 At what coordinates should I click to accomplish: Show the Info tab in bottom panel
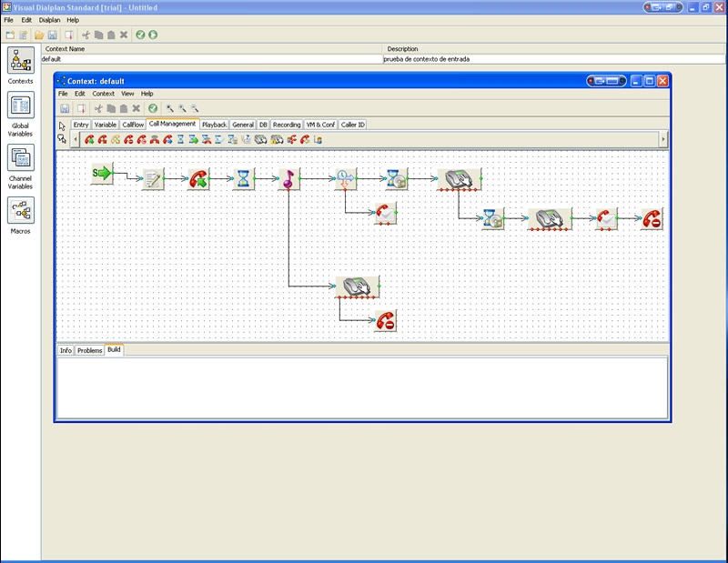point(66,350)
